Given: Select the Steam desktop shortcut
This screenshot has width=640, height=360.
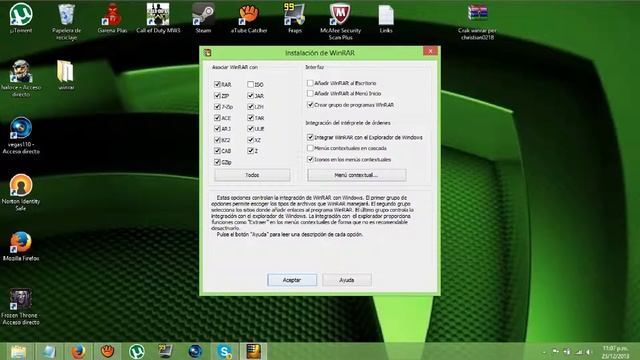Looking at the screenshot, I should pos(203,18).
